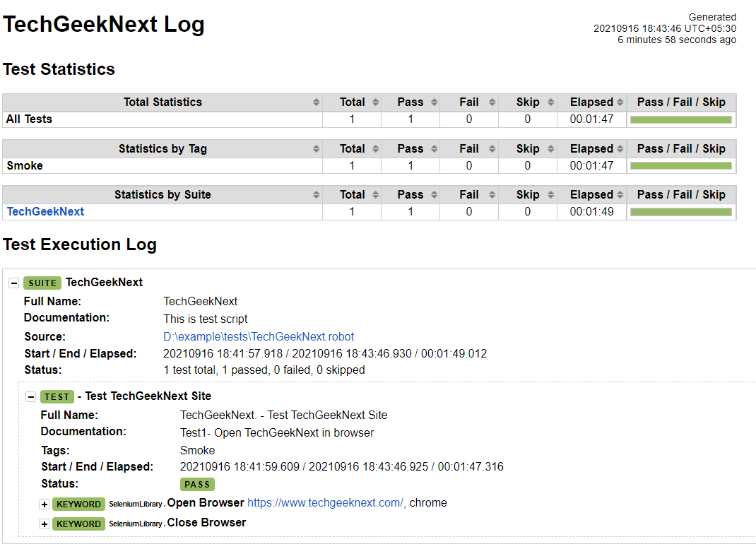Select the Smoke tag row label
Viewport: 756px width, 549px height.
point(25,166)
